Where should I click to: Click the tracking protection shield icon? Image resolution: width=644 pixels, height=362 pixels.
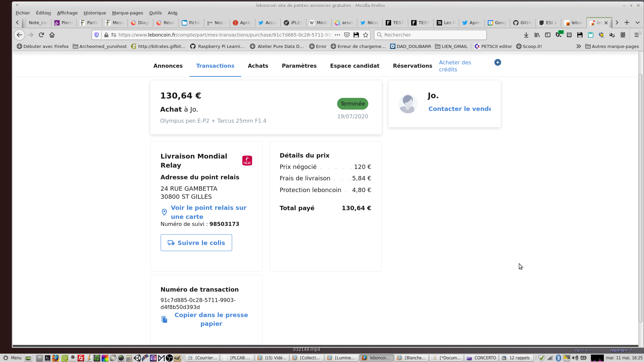click(x=97, y=35)
